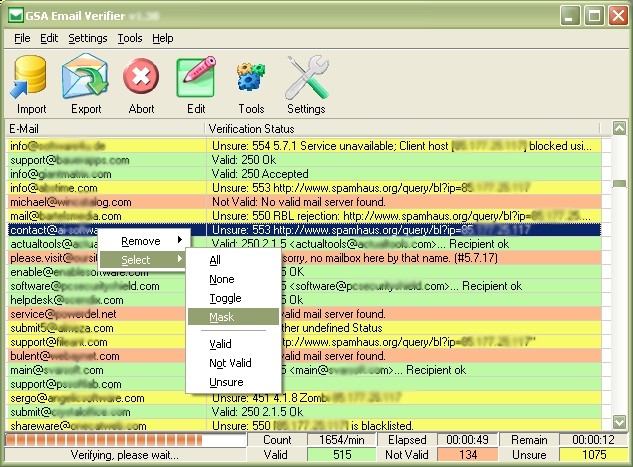
Task: Open the Help menu
Action: coord(162,38)
